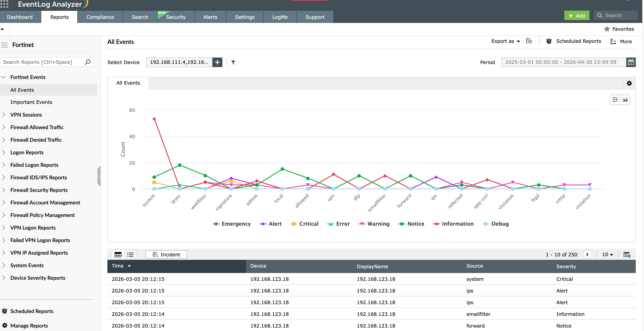
Task: Click the Select Device field
Action: click(179, 62)
